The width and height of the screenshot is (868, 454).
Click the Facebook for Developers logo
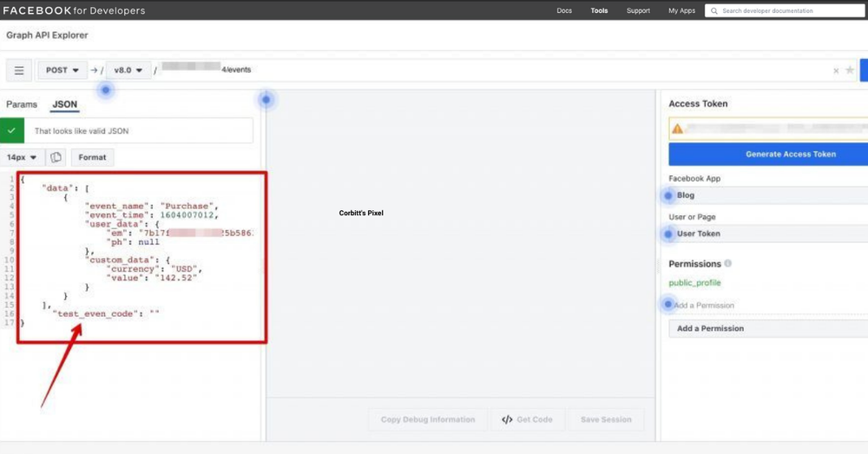tap(74, 10)
